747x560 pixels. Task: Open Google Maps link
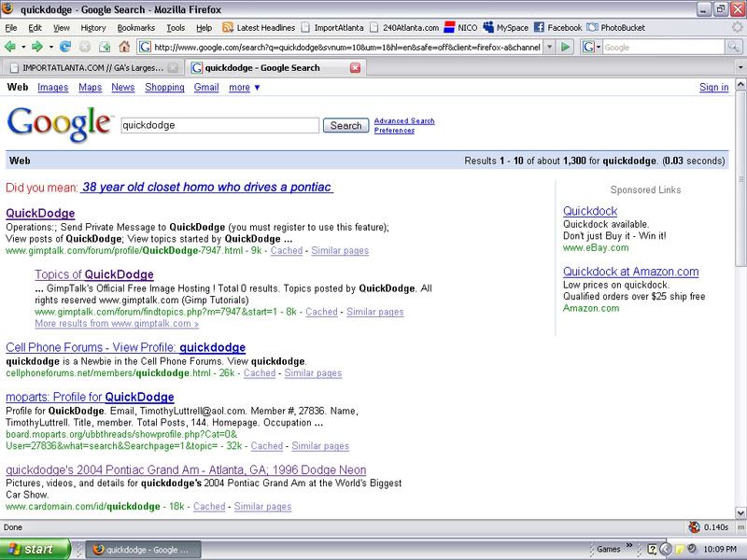click(90, 87)
